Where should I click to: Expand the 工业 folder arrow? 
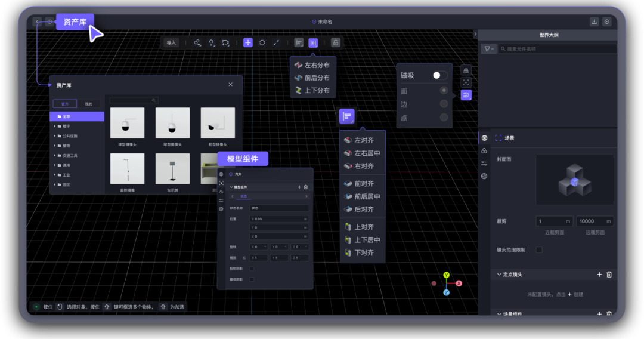[x=55, y=175]
